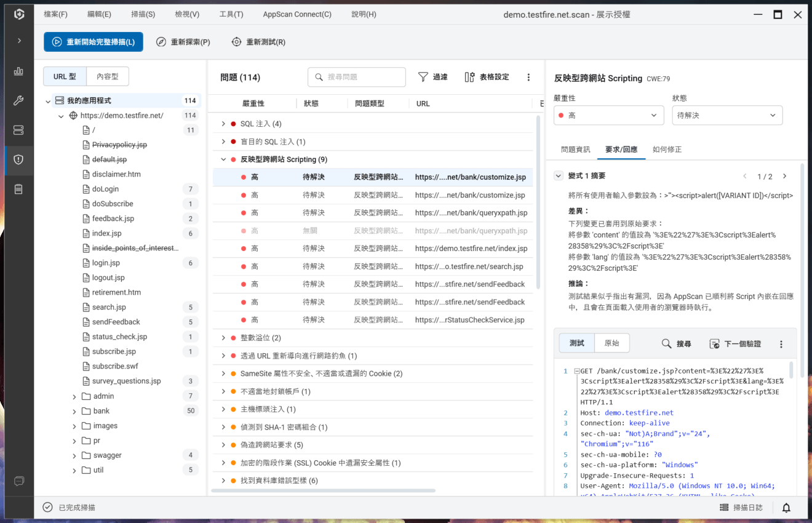
Task: Expand 盲目的 SQL 注入 (1) group
Action: pyautogui.click(x=223, y=142)
